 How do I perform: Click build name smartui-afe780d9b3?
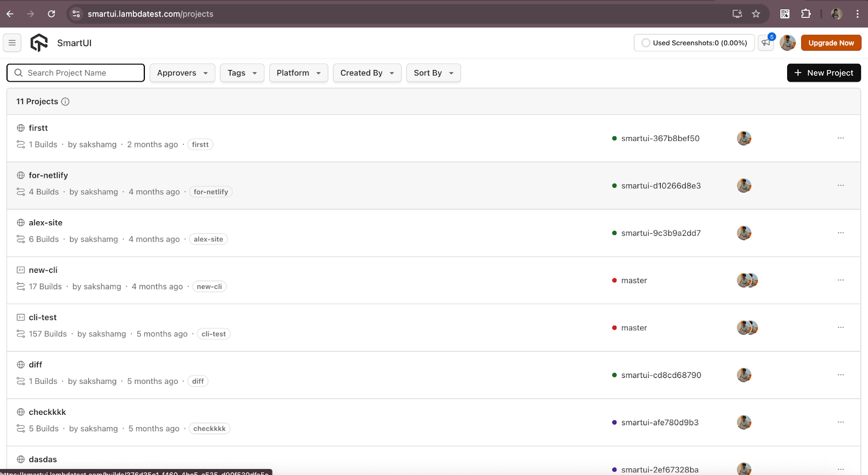pyautogui.click(x=660, y=422)
